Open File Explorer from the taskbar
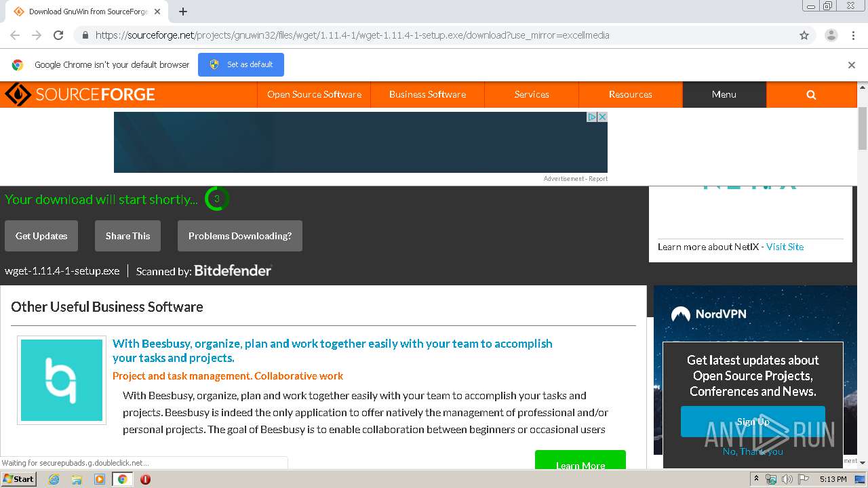 tap(77, 479)
